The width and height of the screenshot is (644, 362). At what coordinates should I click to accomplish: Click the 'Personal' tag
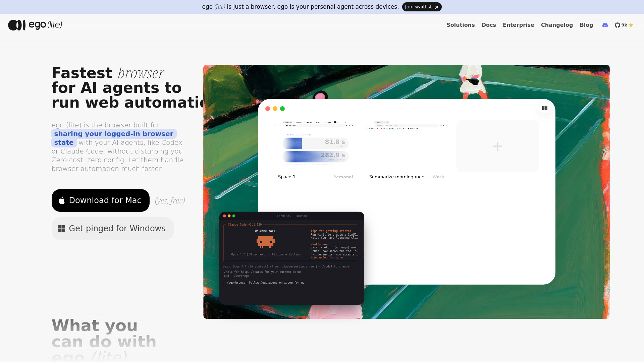click(x=343, y=177)
